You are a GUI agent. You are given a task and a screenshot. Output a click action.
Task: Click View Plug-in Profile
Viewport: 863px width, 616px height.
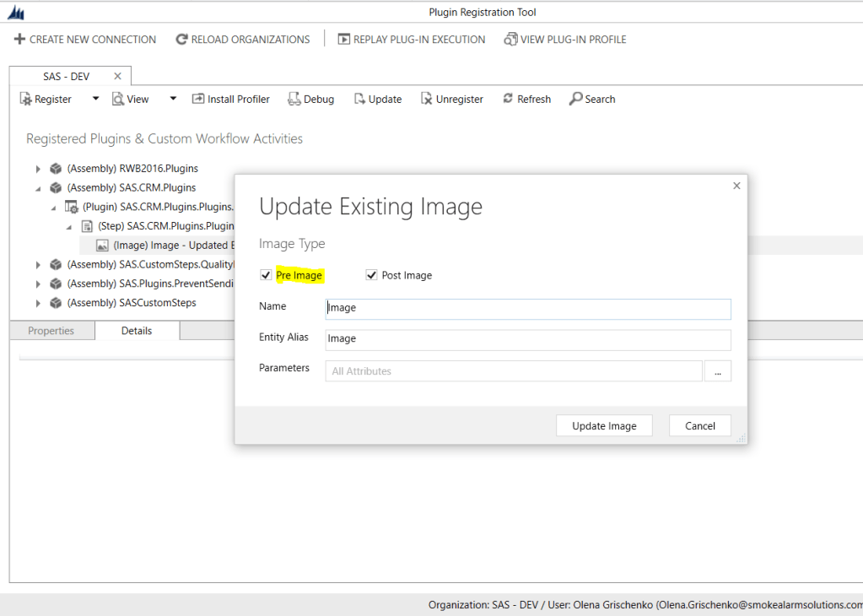tap(566, 39)
